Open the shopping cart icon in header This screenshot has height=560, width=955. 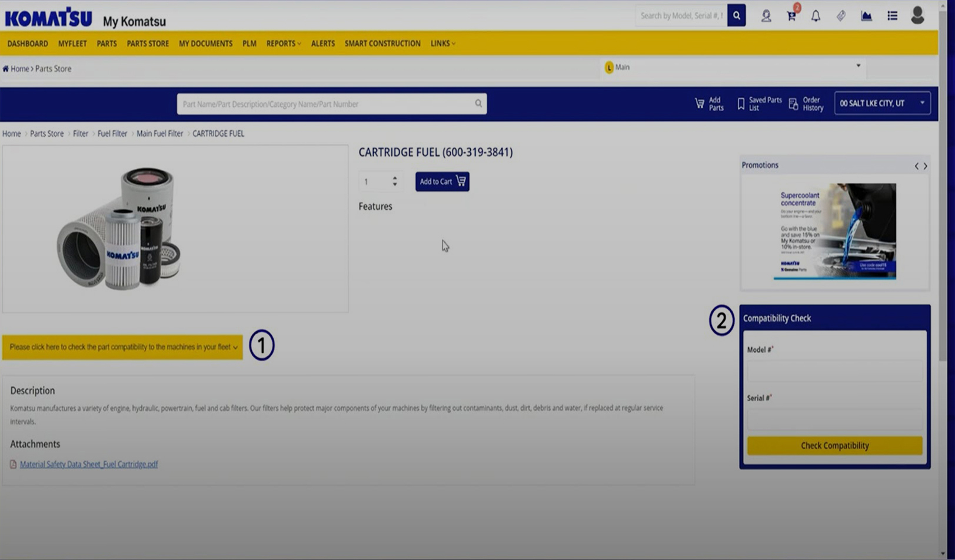(791, 16)
